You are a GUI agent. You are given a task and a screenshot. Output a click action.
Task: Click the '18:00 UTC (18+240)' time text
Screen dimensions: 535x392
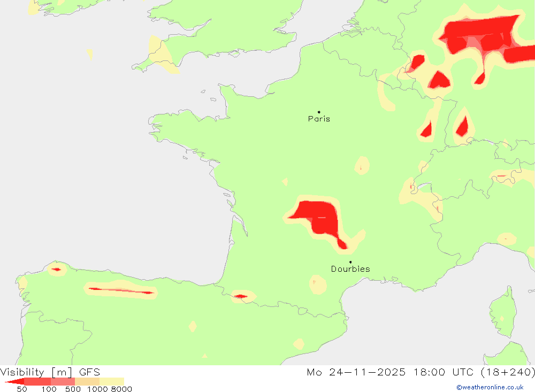click(474, 372)
